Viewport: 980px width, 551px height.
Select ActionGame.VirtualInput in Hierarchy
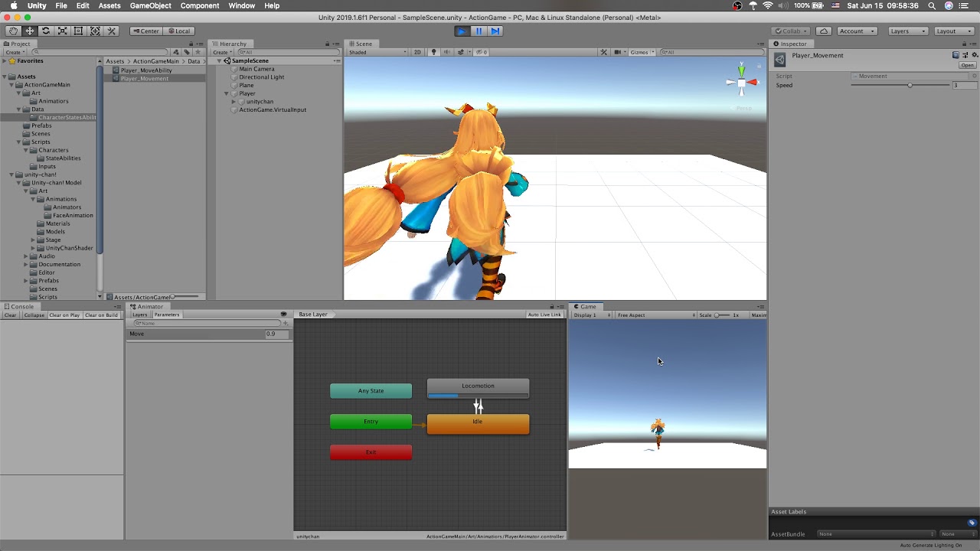coord(273,109)
